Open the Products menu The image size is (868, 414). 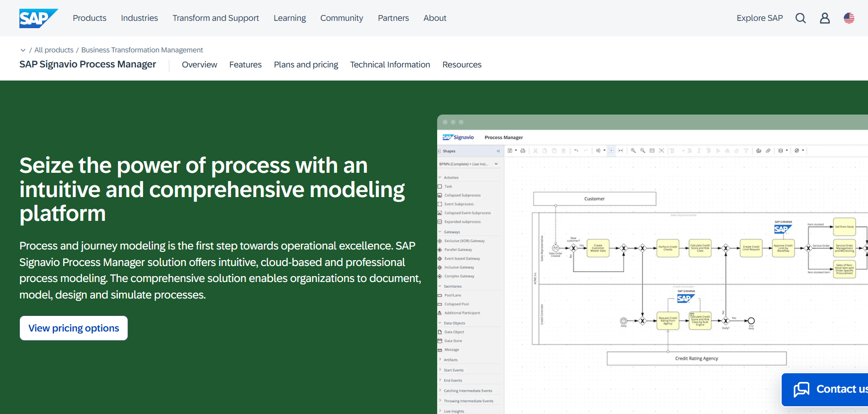pos(89,18)
